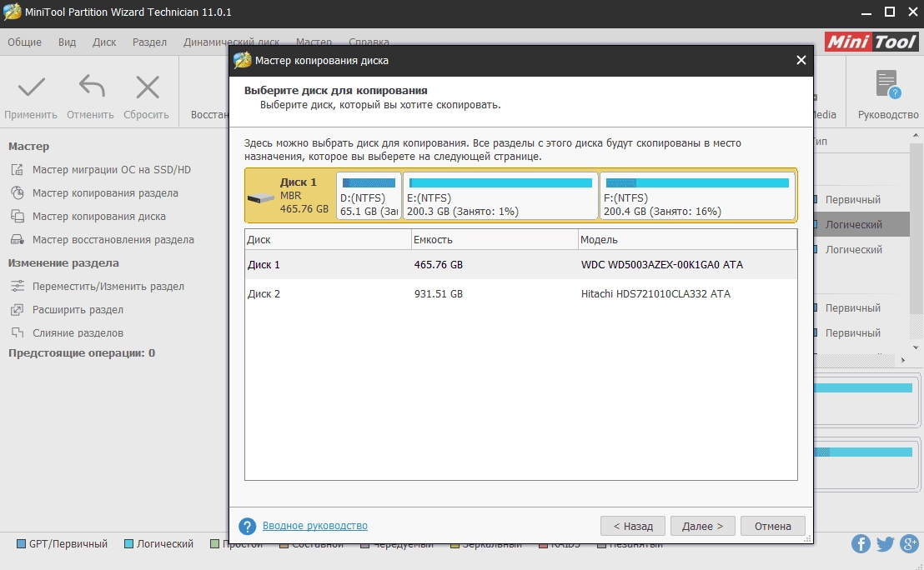Image resolution: width=924 pixels, height=570 pixels.
Task: Click the Диск column header
Action: pyautogui.click(x=329, y=240)
